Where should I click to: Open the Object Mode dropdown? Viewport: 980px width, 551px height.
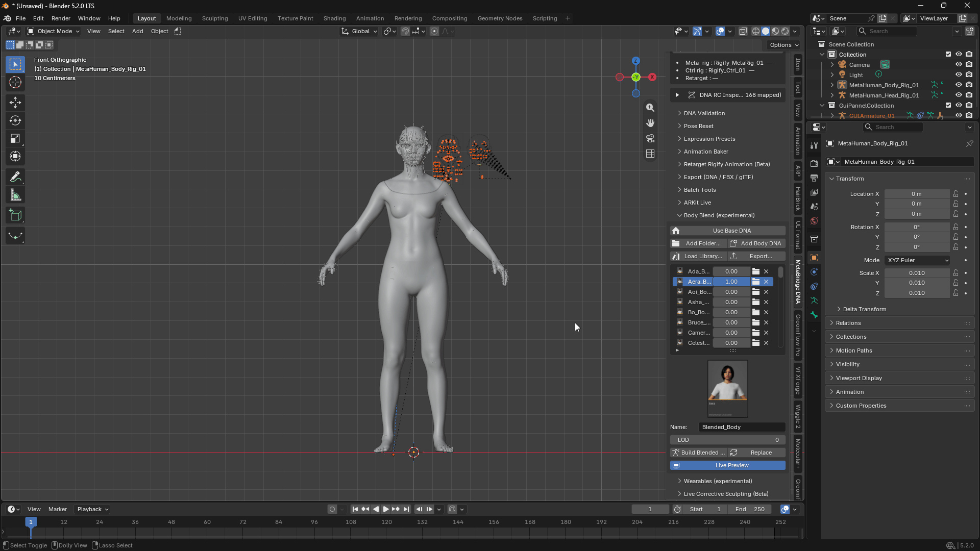[54, 31]
